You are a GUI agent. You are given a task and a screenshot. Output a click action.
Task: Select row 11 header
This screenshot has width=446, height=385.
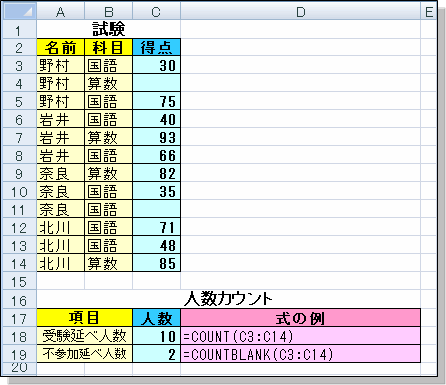(19, 209)
